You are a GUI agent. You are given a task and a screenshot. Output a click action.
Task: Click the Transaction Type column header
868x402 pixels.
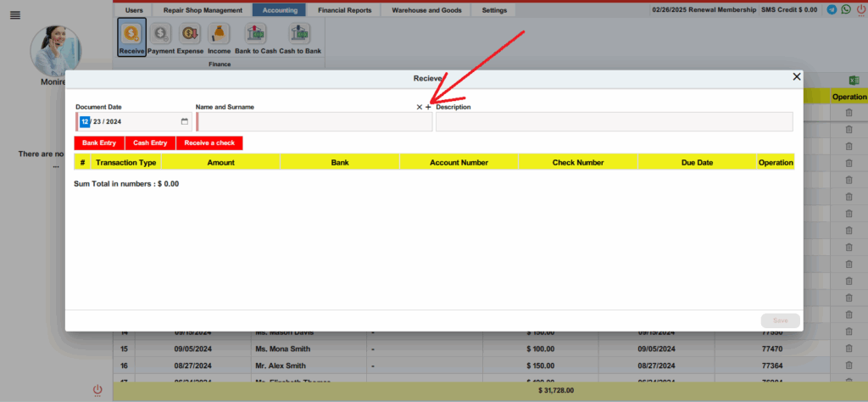point(126,162)
